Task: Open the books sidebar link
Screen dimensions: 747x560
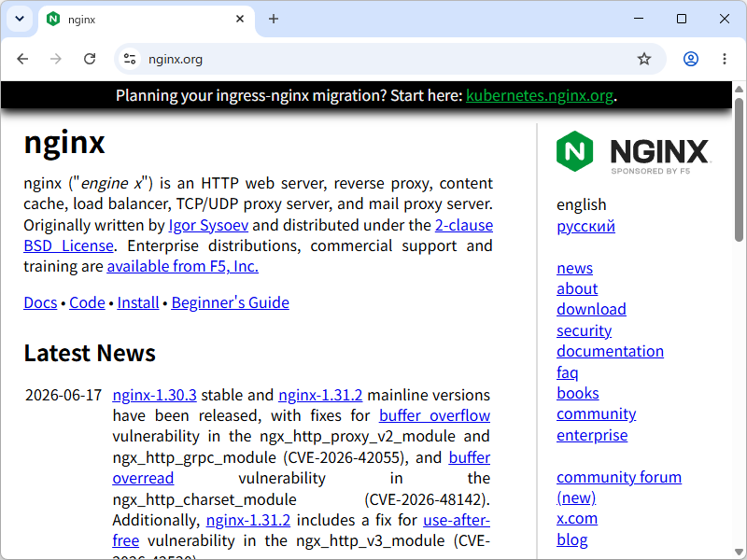Action: [x=577, y=393]
